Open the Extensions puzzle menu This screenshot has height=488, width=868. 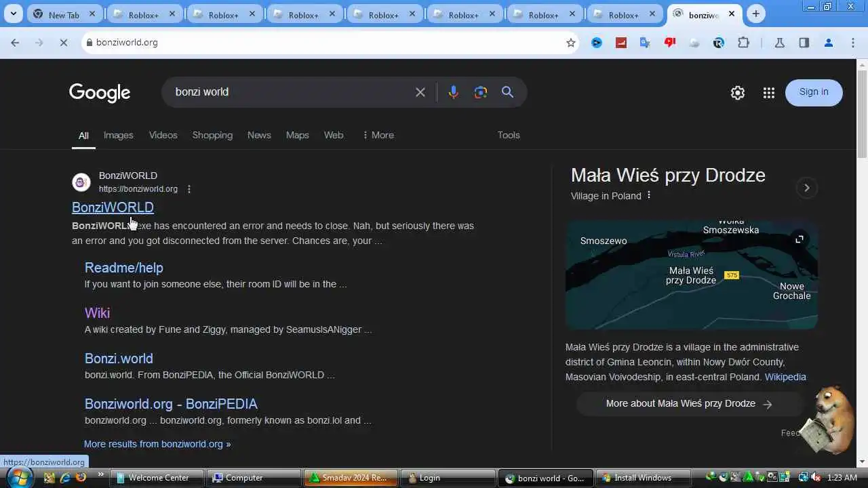pos(743,43)
